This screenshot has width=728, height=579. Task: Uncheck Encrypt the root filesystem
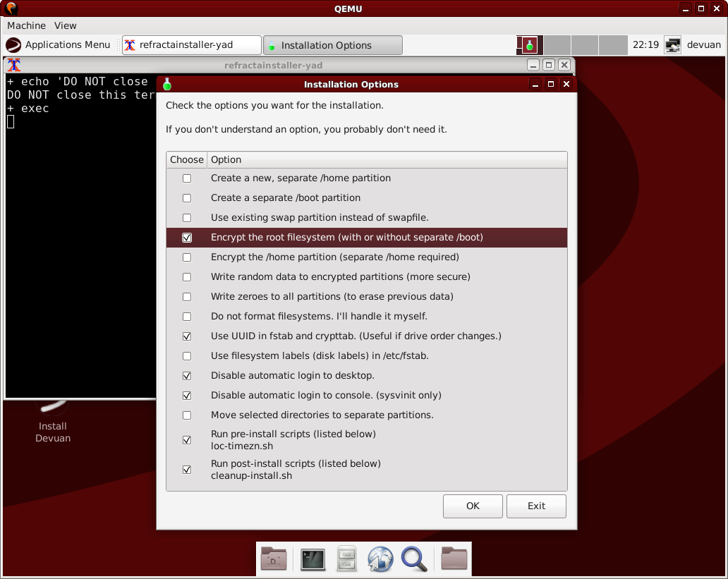[x=187, y=238]
